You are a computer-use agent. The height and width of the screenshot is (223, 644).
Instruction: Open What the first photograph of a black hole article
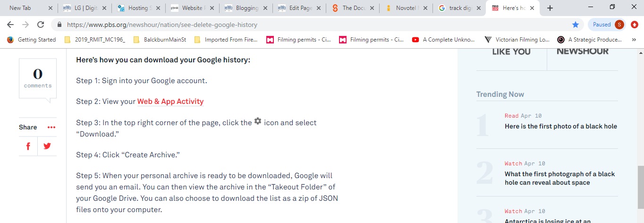(560, 178)
